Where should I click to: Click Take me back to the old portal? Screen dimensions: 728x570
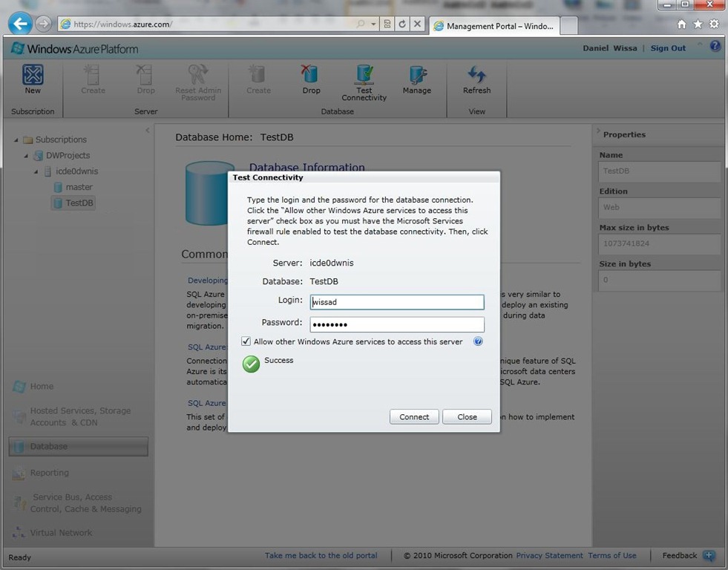tap(321, 556)
